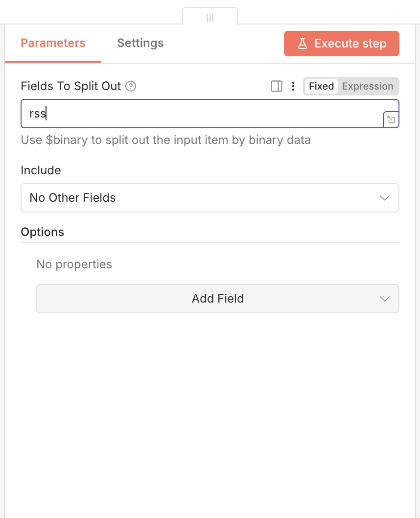
Task: Click the Options section heading
Action: (x=43, y=232)
